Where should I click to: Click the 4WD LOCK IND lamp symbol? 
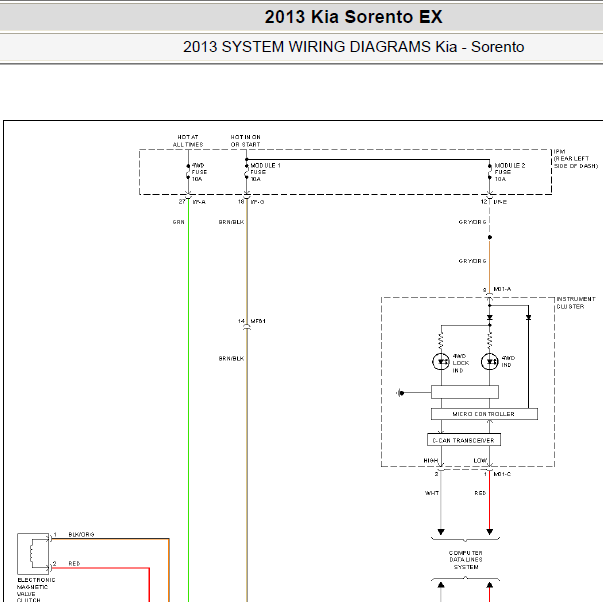click(x=441, y=362)
